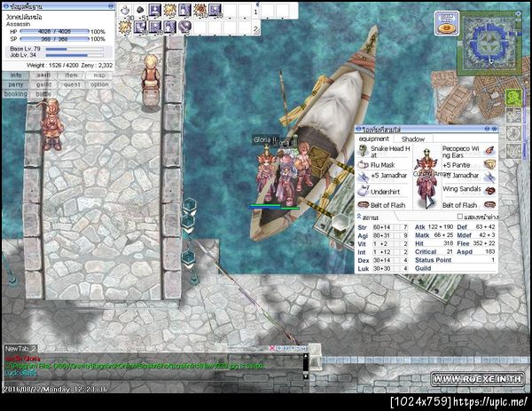Click the right Belt of Flash icon
Image resolution: width=532 pixels, height=411 pixels.
click(489, 205)
